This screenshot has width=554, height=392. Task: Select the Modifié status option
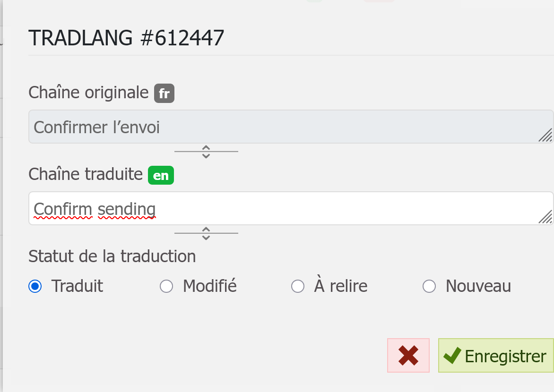[166, 286]
